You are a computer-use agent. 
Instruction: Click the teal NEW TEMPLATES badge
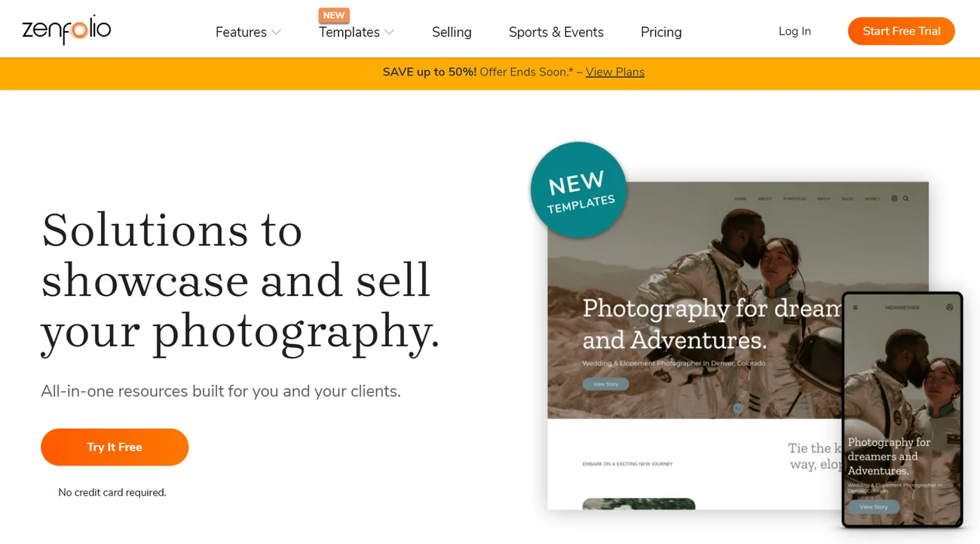tap(578, 190)
